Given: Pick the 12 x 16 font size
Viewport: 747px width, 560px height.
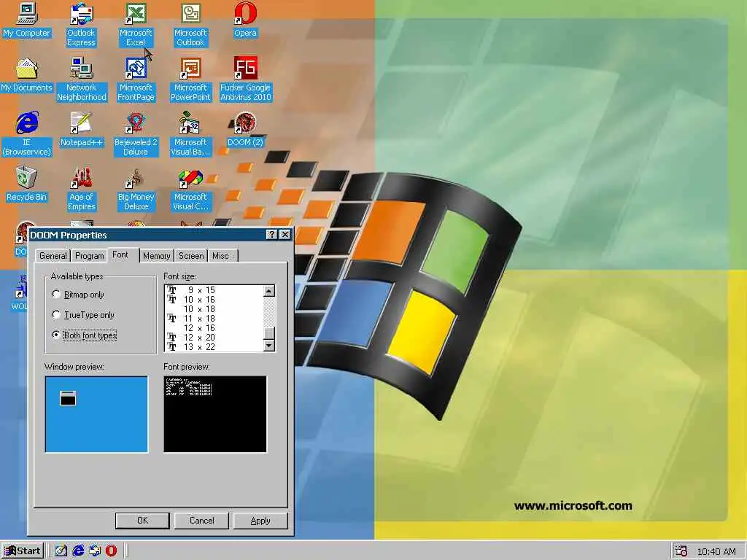Looking at the screenshot, I should [214, 328].
